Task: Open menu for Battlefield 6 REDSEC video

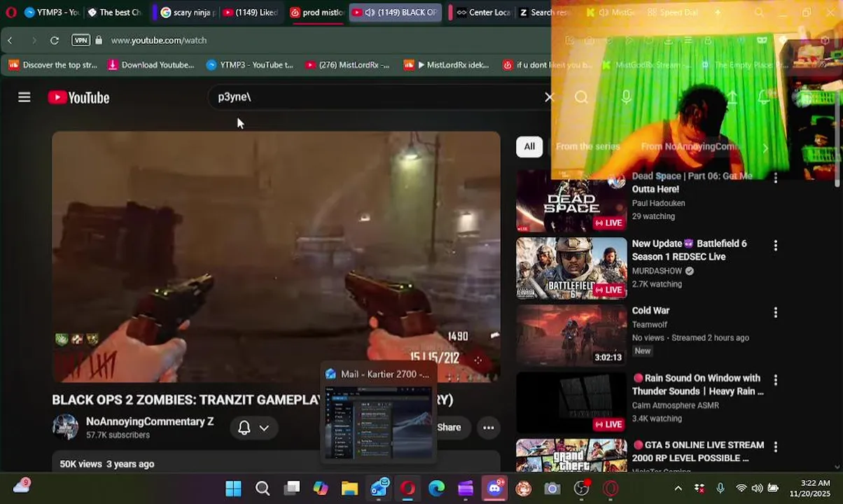Action: click(775, 246)
